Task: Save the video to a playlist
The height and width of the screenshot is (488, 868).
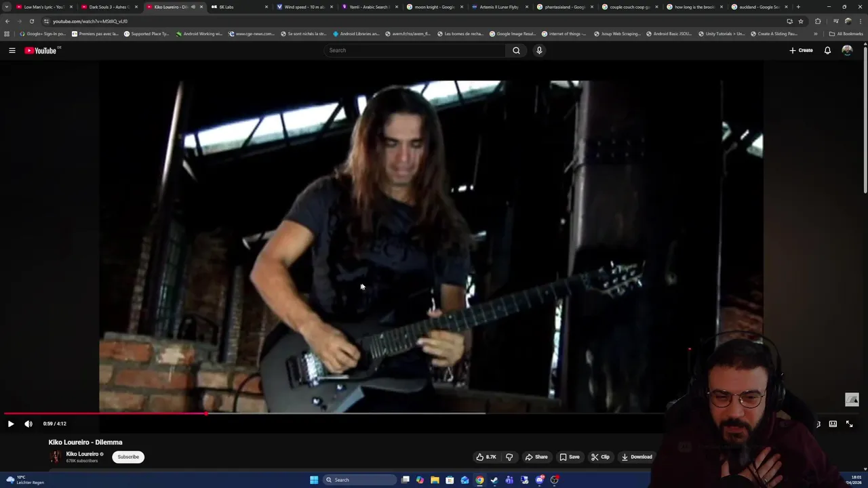Action: pos(570,457)
